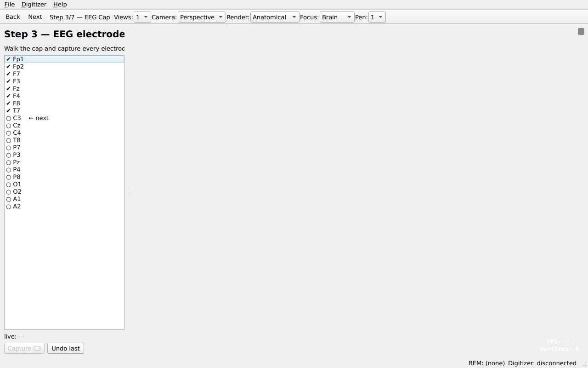588x368 pixels.
Task: Select the F3 electrode row
Action: (x=64, y=81)
